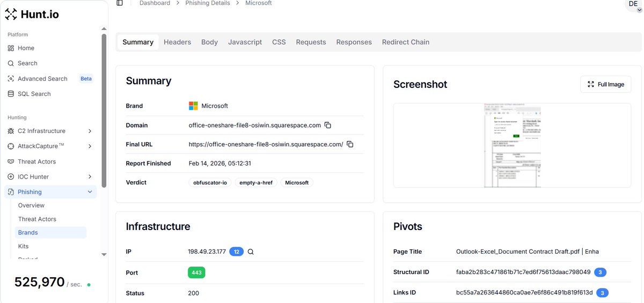Select Brands under Phishing
Viewport: 644px width, 303px height.
point(50,233)
